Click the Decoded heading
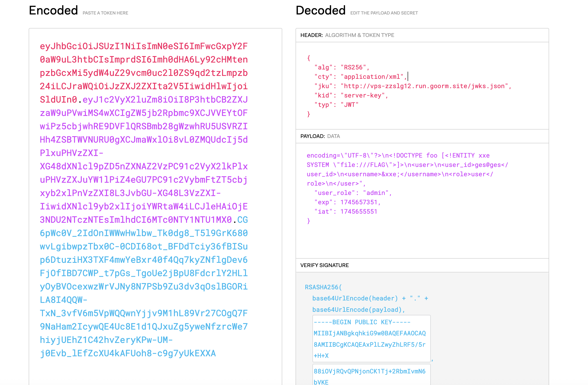 (x=320, y=10)
